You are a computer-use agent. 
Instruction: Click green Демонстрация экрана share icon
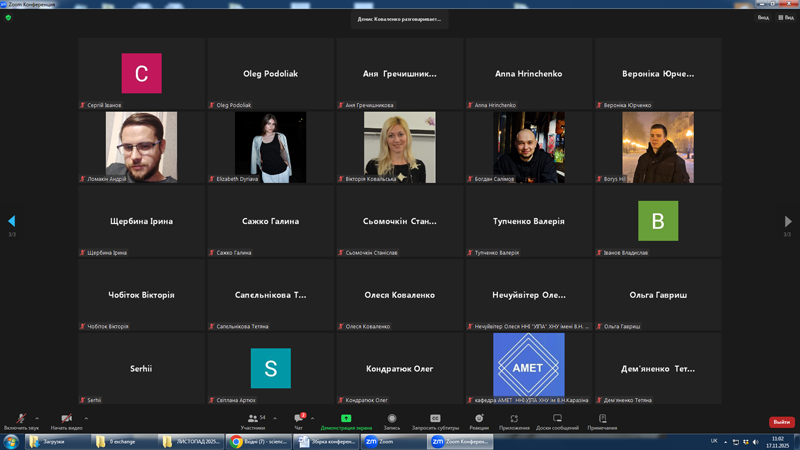tap(346, 419)
